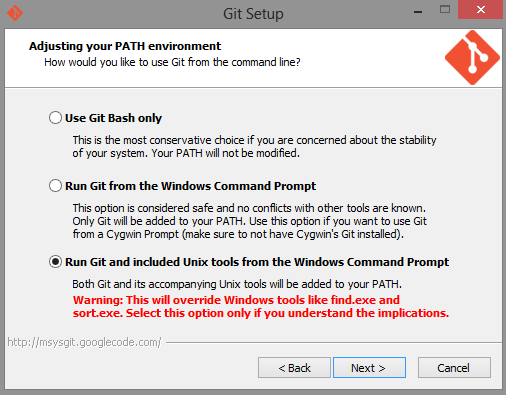Click the red warning text about find.exe
This screenshot has height=395, width=506.
point(261,306)
